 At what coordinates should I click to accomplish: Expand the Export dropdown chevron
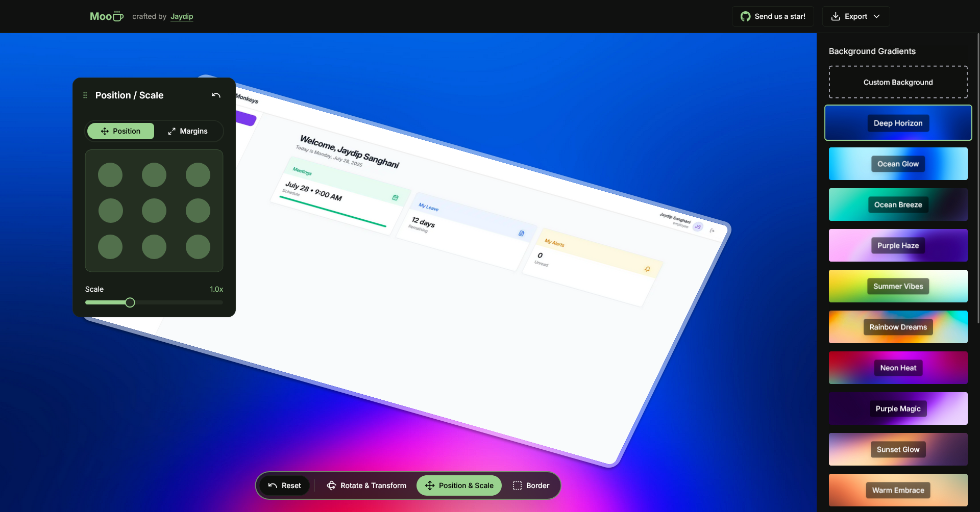[876, 16]
